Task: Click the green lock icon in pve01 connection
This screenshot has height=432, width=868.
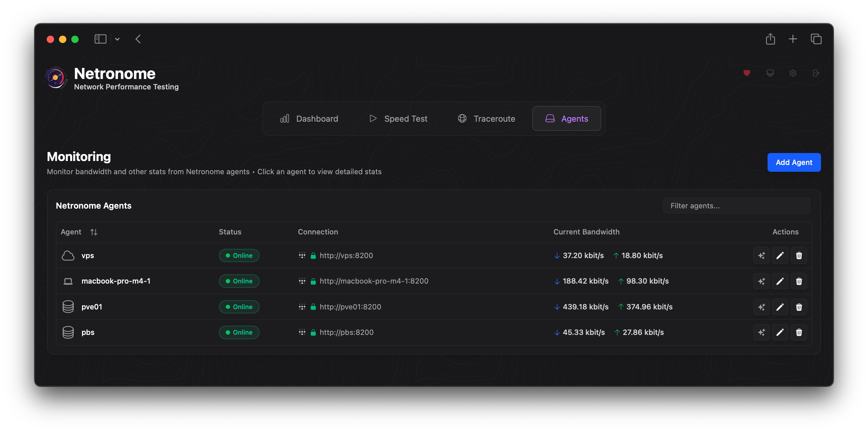Action: pyautogui.click(x=313, y=307)
